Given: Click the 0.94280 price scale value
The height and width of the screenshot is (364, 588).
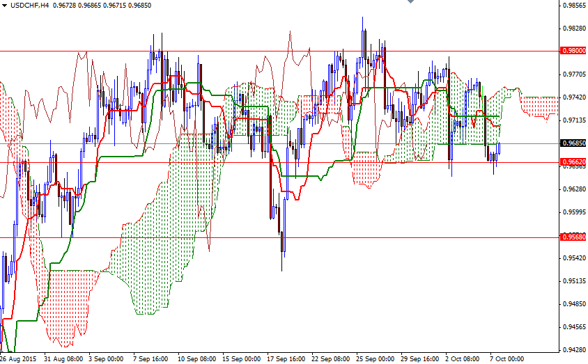Looking at the screenshot, I should coord(573,350).
